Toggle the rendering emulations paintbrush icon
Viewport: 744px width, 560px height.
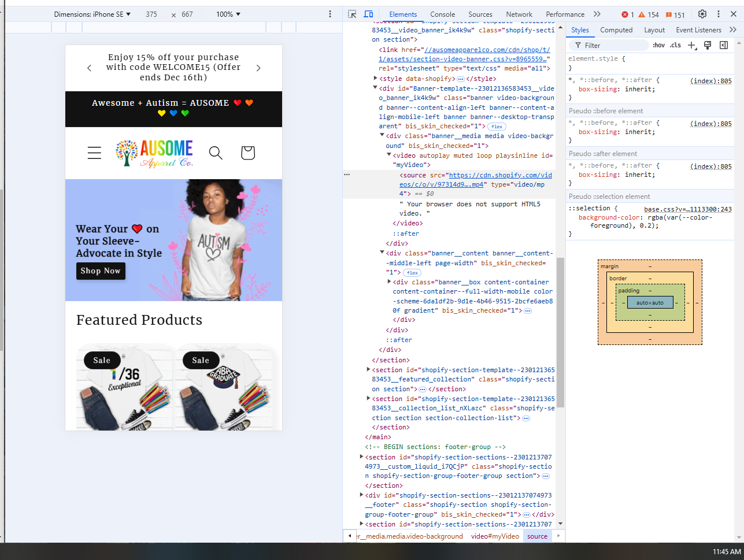(708, 45)
